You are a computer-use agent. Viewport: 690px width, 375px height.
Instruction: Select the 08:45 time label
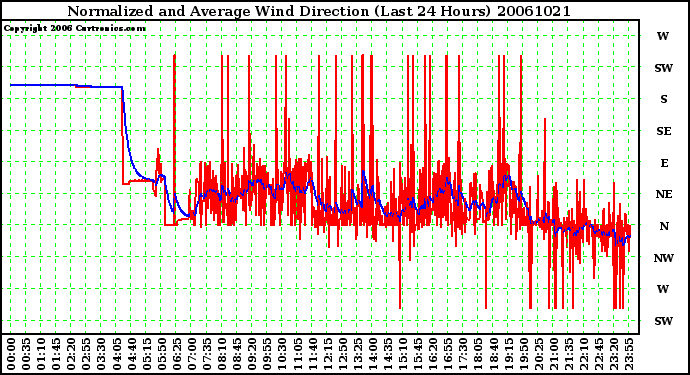(236, 354)
